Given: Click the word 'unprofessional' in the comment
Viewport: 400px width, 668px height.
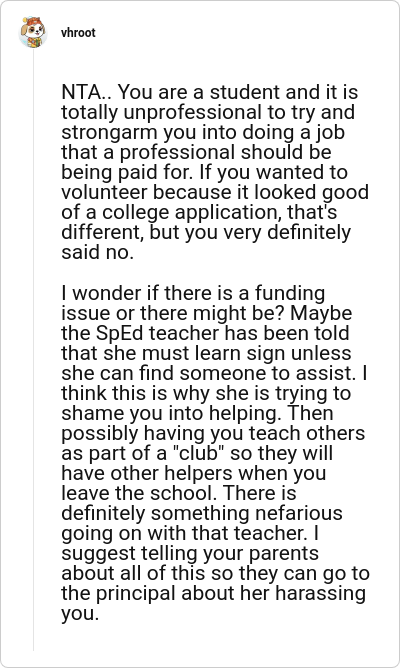Looking at the screenshot, I should (193, 112).
